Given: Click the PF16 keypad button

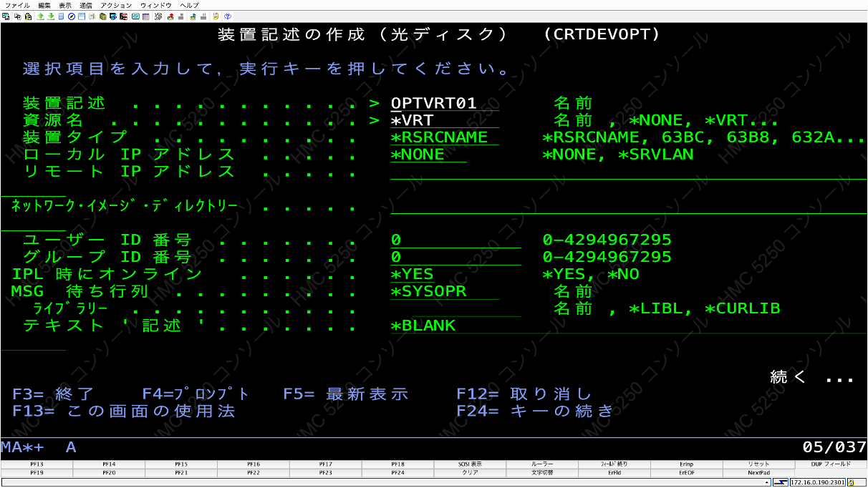Looking at the screenshot, I should (x=253, y=464).
